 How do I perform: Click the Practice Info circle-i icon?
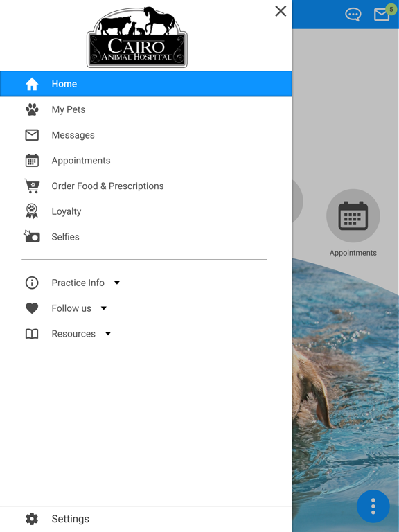(x=32, y=283)
